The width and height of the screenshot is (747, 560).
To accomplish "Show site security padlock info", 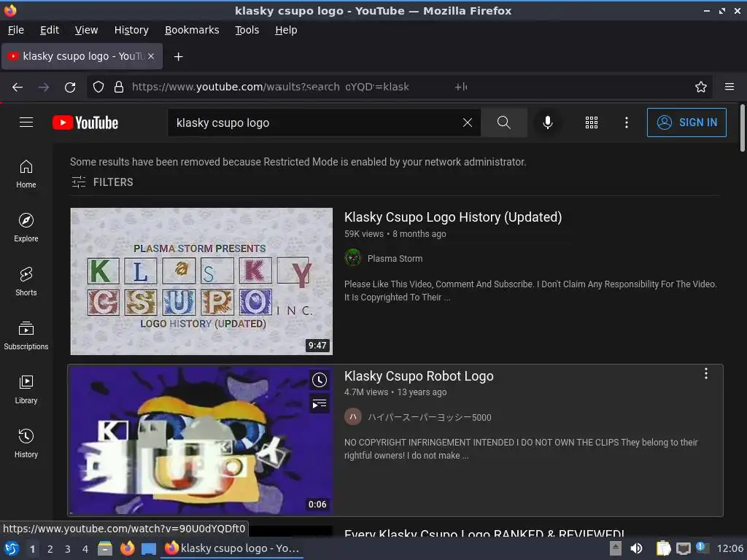I will coord(119,87).
